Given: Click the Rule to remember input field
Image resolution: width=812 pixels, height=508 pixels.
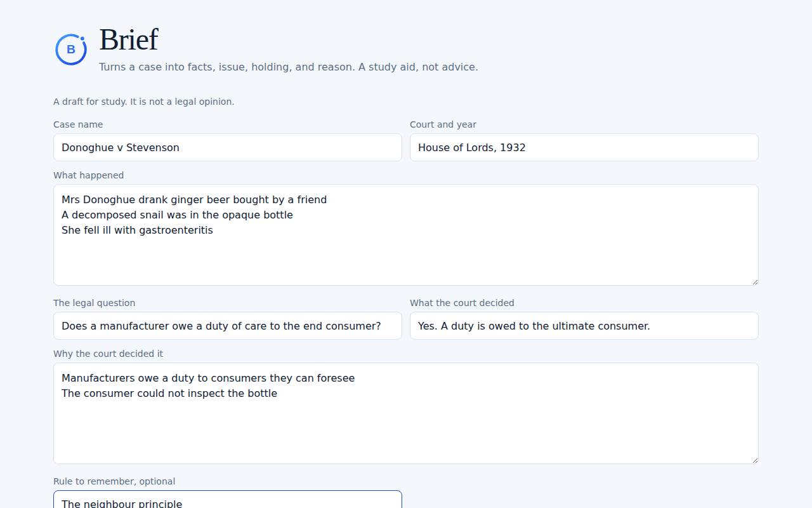Looking at the screenshot, I should point(228,500).
